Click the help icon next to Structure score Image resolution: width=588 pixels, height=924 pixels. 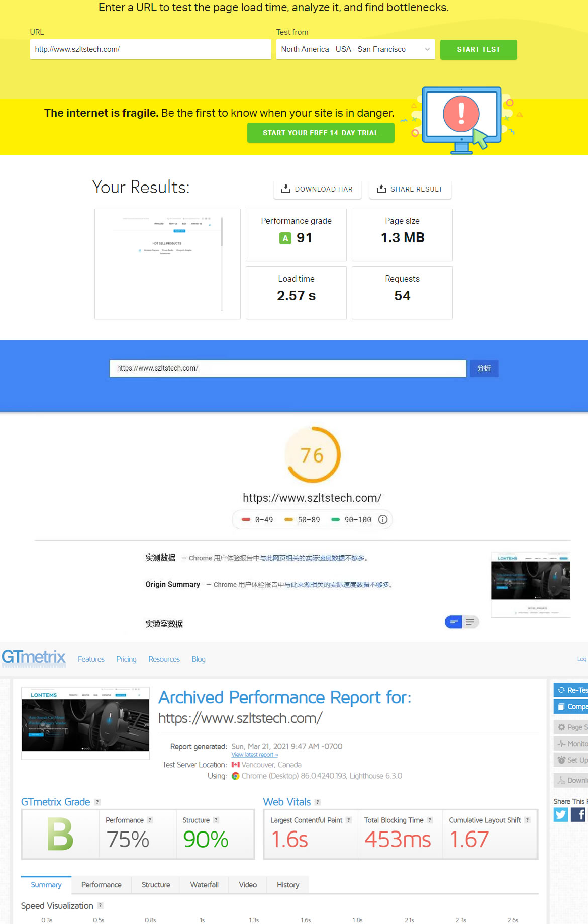(216, 820)
